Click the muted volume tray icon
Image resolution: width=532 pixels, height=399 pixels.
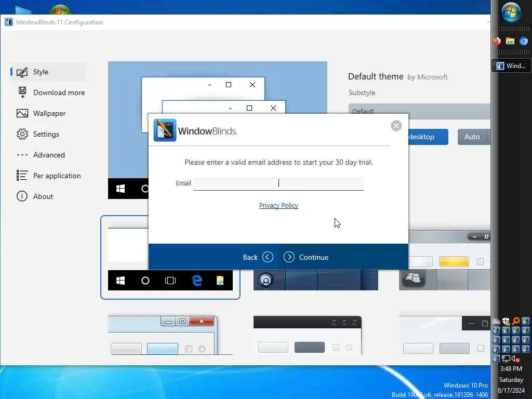click(516, 358)
